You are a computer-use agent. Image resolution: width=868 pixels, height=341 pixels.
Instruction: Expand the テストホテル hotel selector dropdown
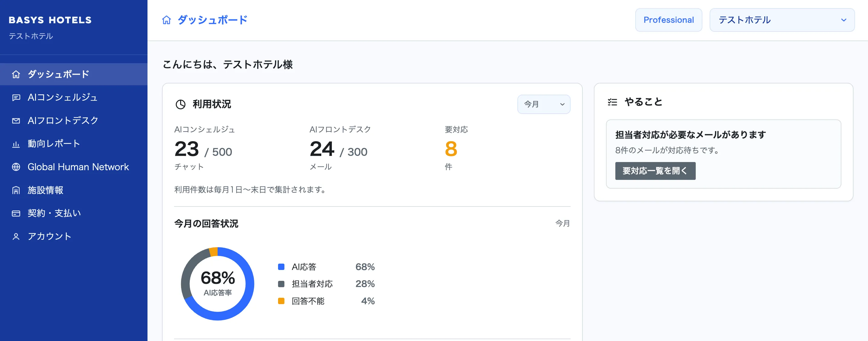pyautogui.click(x=782, y=20)
